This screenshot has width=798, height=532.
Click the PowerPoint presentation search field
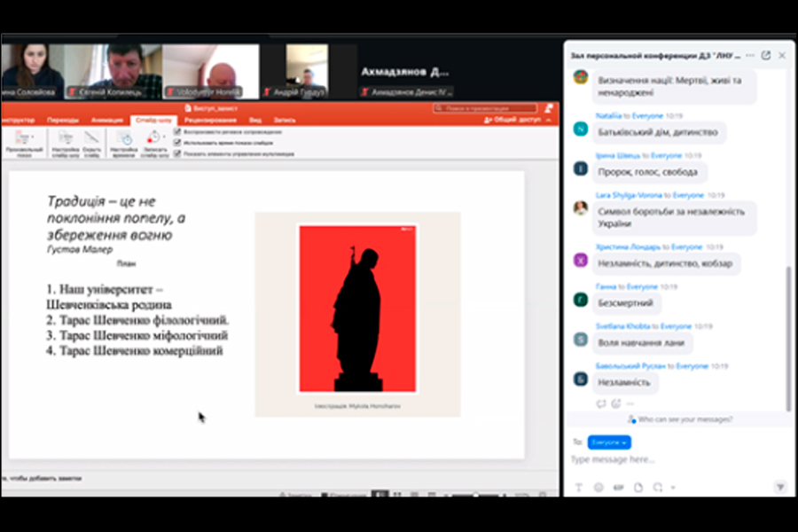(x=485, y=108)
